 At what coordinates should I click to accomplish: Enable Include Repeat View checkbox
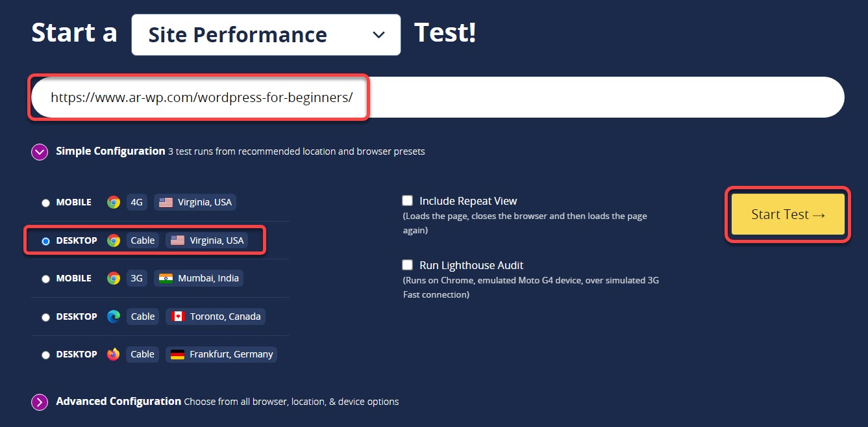click(408, 201)
